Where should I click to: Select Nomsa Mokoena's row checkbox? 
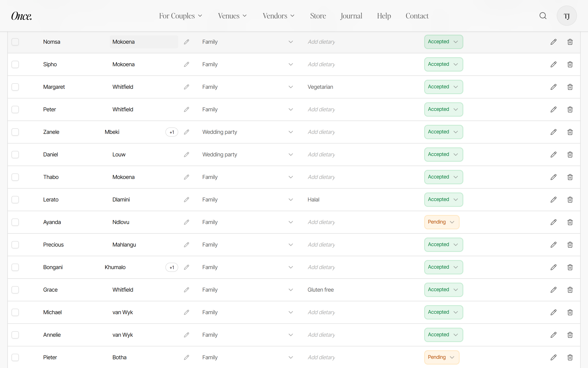pyautogui.click(x=15, y=42)
